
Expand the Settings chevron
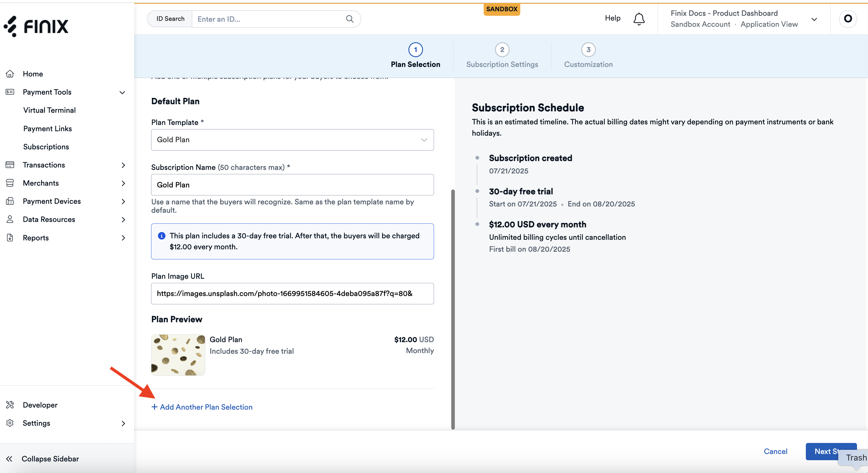pyautogui.click(x=123, y=423)
